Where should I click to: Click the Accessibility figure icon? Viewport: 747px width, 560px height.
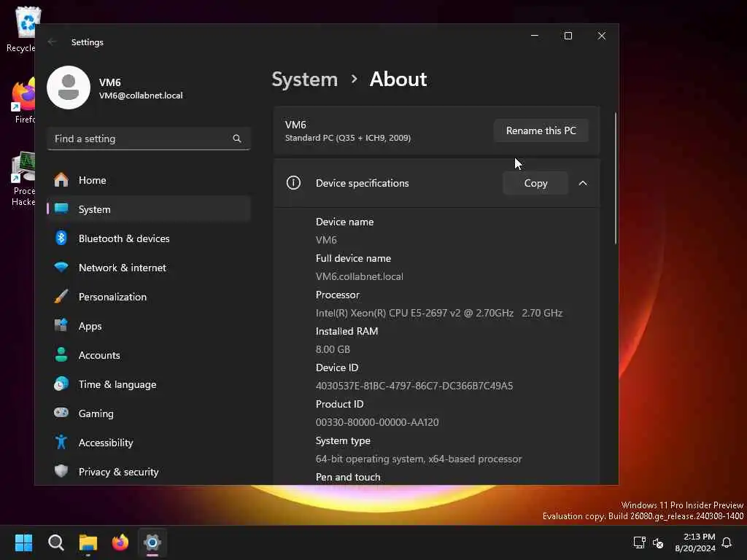[x=61, y=442]
